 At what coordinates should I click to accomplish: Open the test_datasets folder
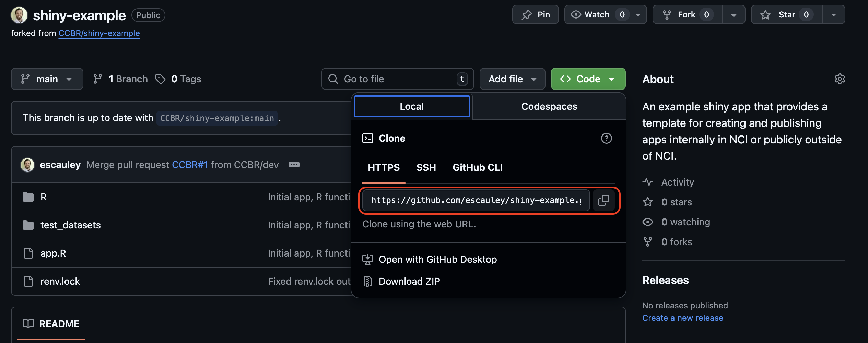70,225
